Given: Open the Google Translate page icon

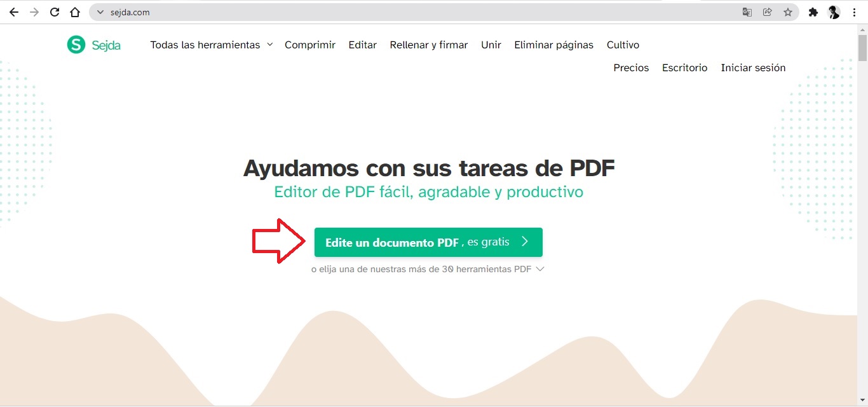Looking at the screenshot, I should (x=747, y=11).
